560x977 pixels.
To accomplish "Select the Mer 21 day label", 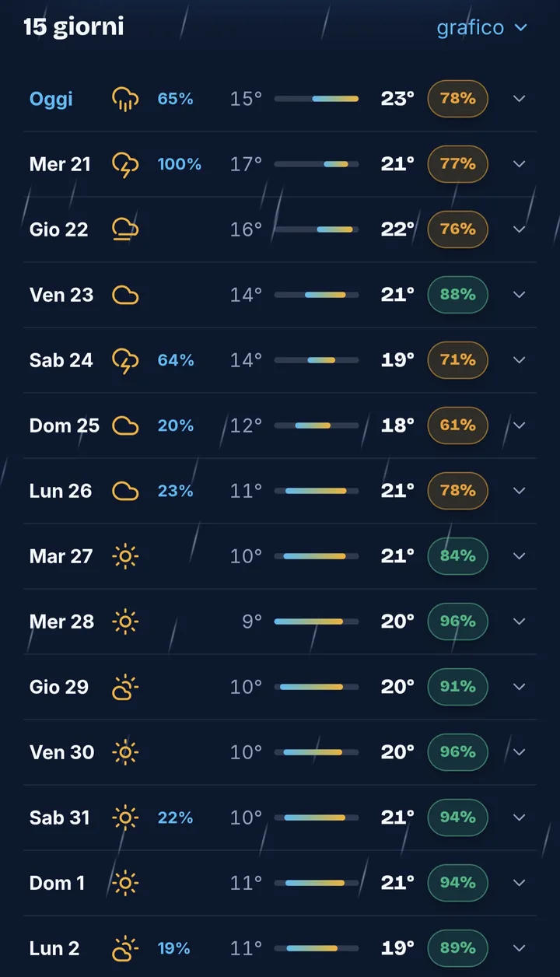I will [60, 164].
